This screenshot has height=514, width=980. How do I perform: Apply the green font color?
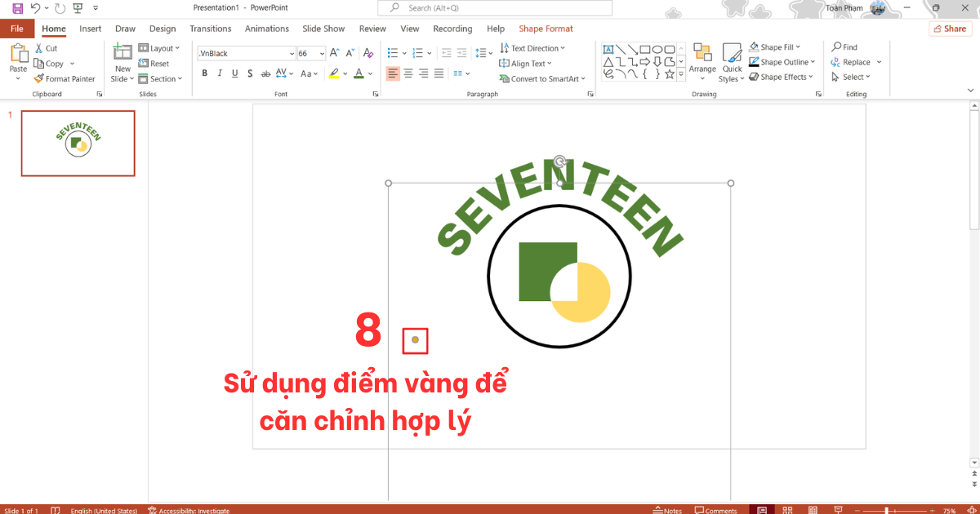coord(359,73)
